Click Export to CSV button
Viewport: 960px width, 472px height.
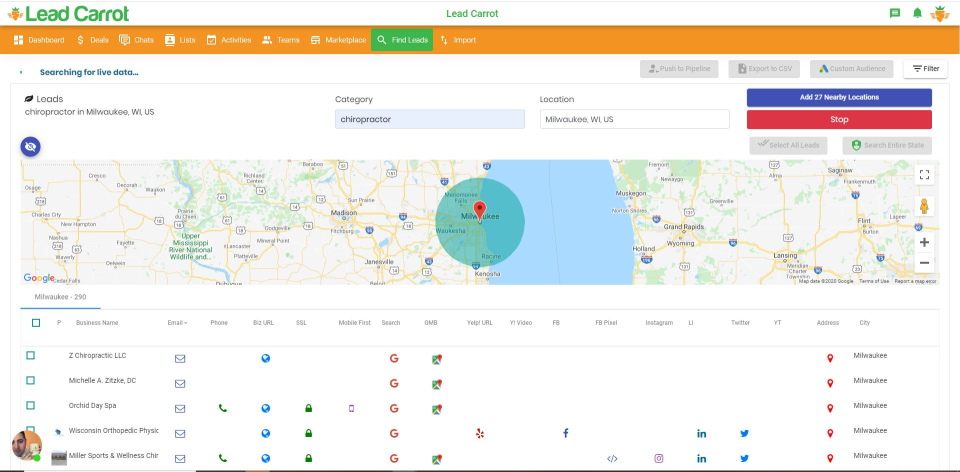[764, 69]
